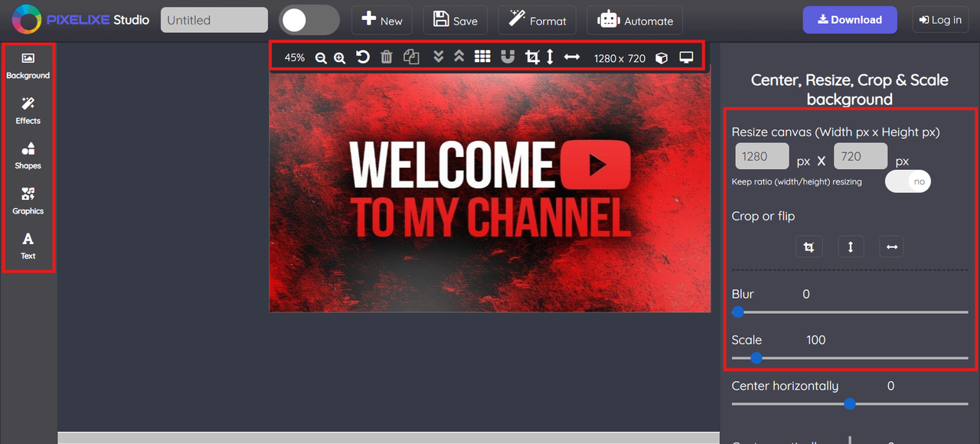This screenshot has height=444, width=980.
Task: Bring layer forward with double up chevrons
Action: click(459, 57)
